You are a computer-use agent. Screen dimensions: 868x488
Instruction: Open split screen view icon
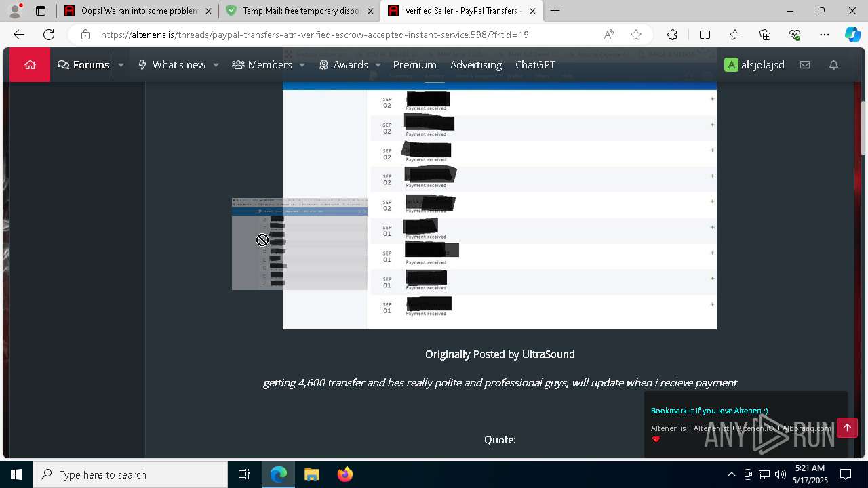click(x=705, y=35)
